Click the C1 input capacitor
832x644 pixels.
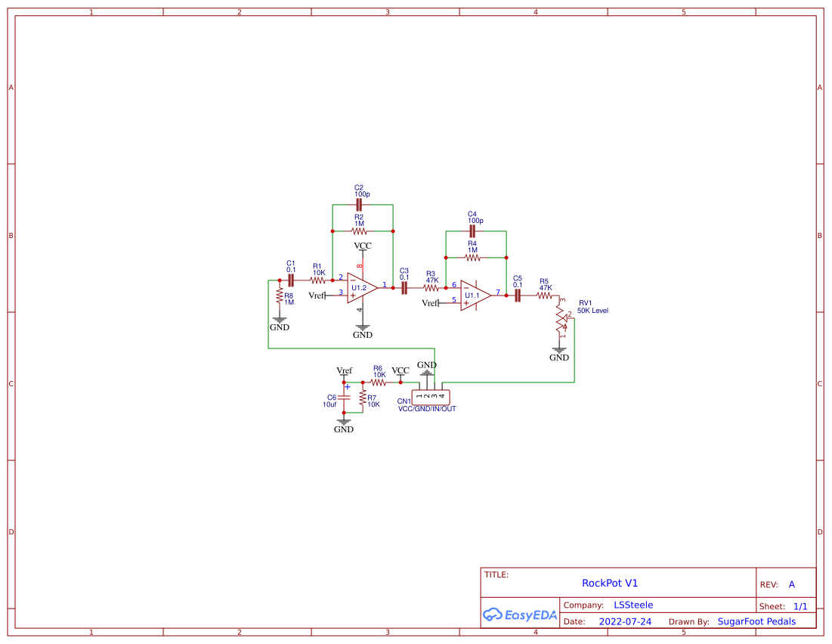click(290, 280)
